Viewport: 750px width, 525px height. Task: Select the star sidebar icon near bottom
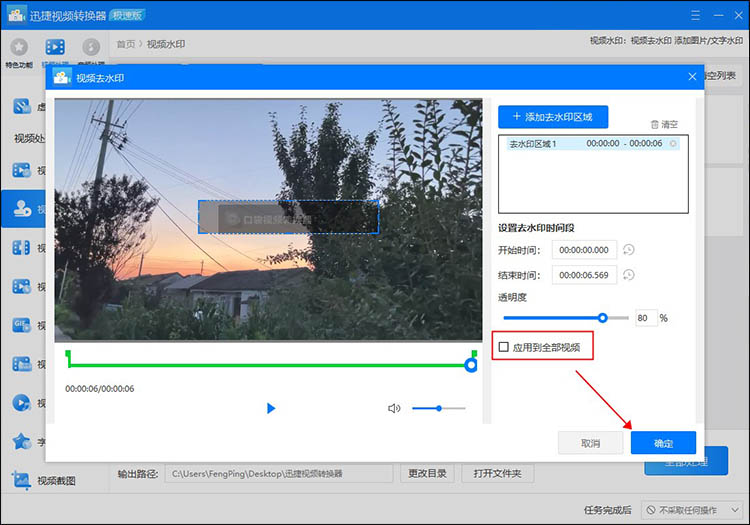point(22,441)
